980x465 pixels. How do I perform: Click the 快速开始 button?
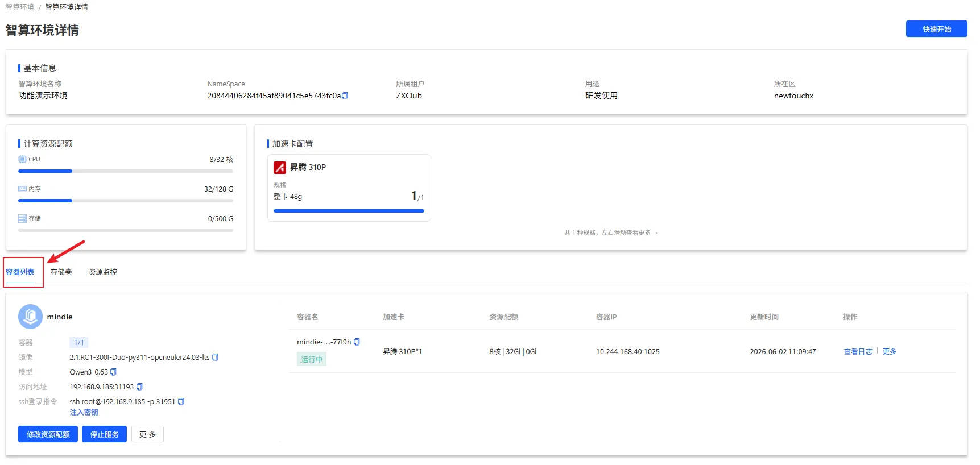click(936, 29)
